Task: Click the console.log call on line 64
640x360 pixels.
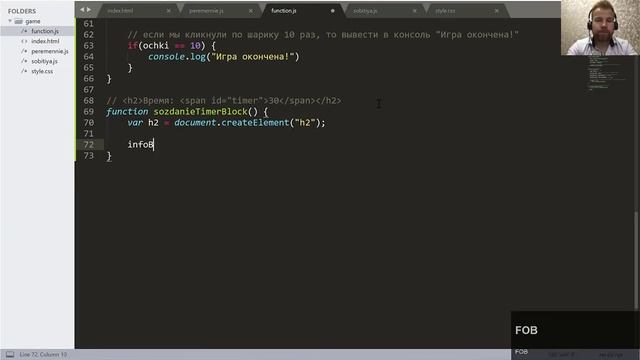Action: point(223,57)
